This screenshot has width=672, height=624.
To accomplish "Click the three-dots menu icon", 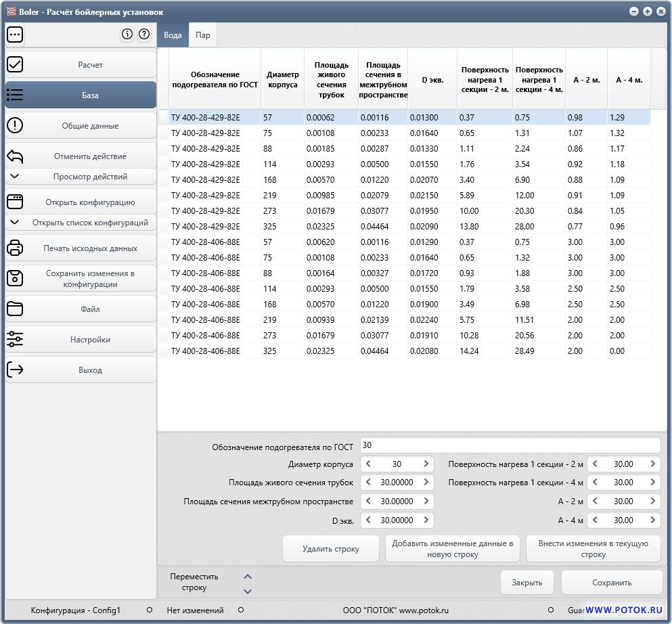I will pyautogui.click(x=15, y=35).
